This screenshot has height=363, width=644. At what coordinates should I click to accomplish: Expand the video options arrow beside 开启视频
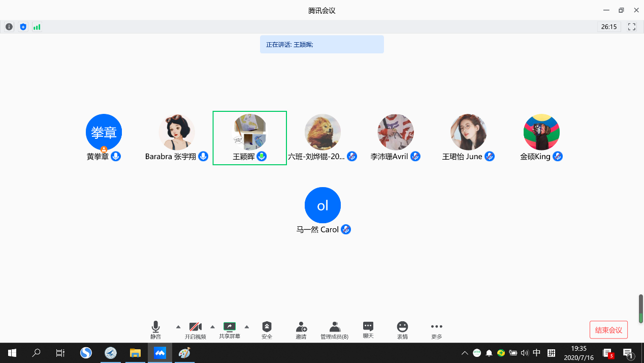pyautogui.click(x=212, y=326)
